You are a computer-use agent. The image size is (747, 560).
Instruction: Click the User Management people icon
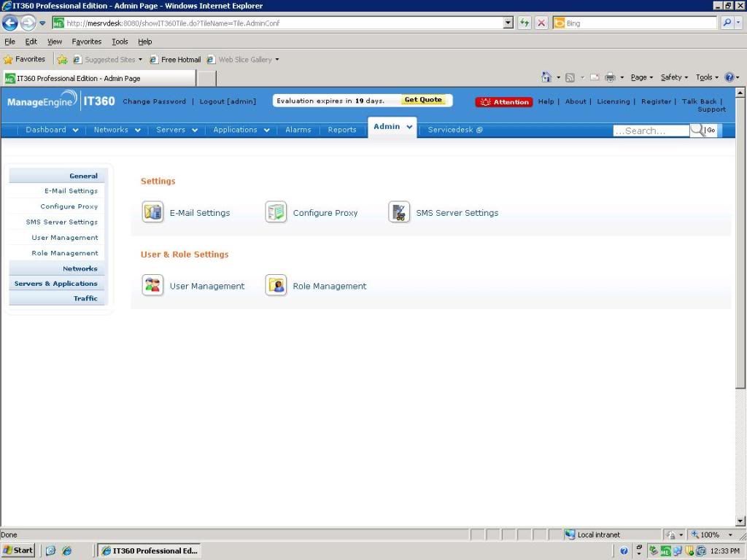[152, 285]
